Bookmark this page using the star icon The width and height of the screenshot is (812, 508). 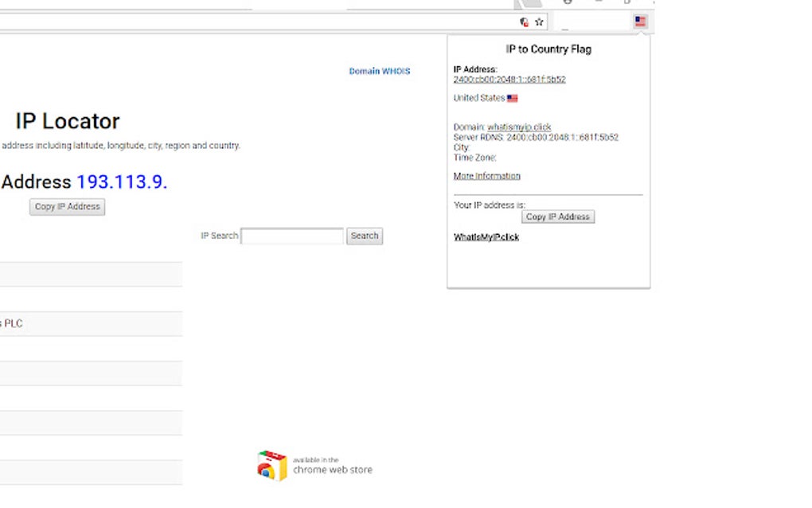coord(539,21)
